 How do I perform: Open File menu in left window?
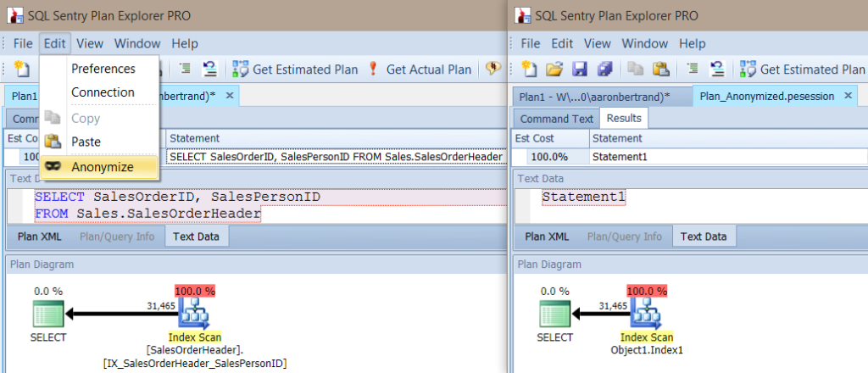[x=23, y=44]
